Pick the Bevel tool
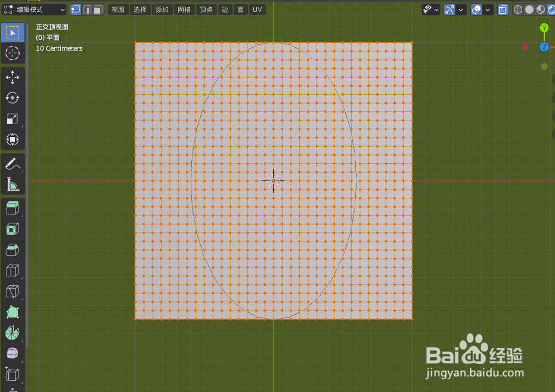Image resolution: width=555 pixels, height=392 pixels. point(13,250)
